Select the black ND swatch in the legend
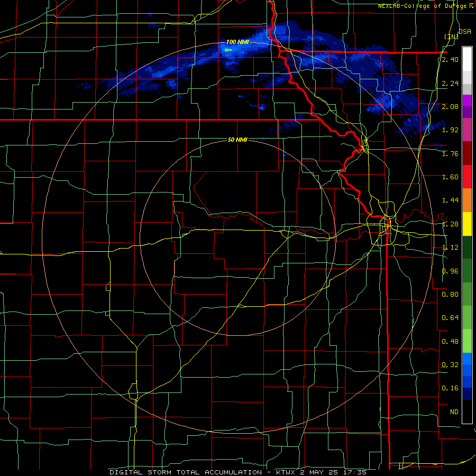The image size is (476, 476). click(467, 411)
